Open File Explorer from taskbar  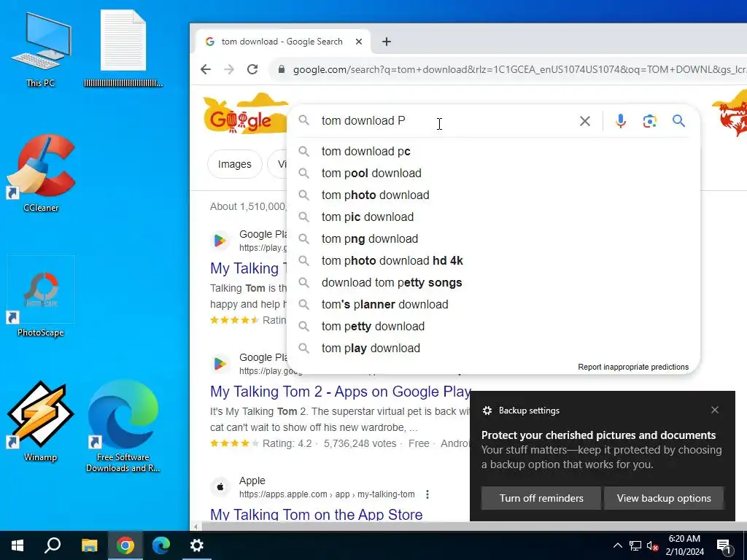[x=89, y=545]
